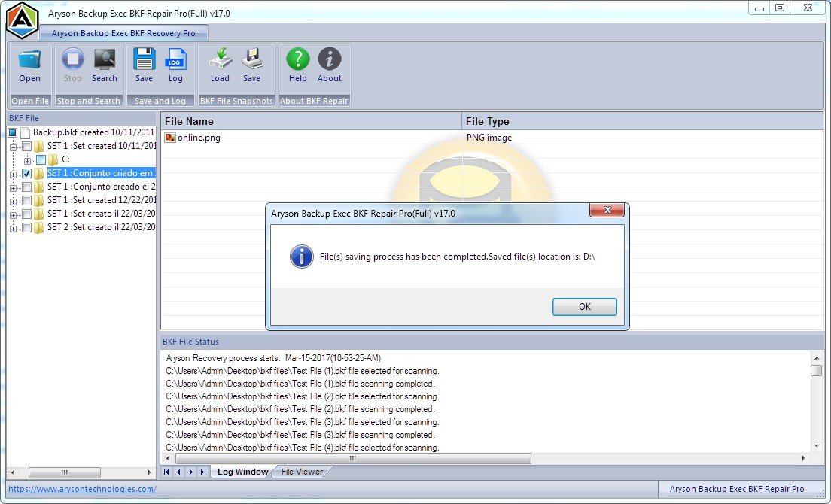Click the blue info icon in the dialog
The image size is (831, 504).
pyautogui.click(x=302, y=257)
